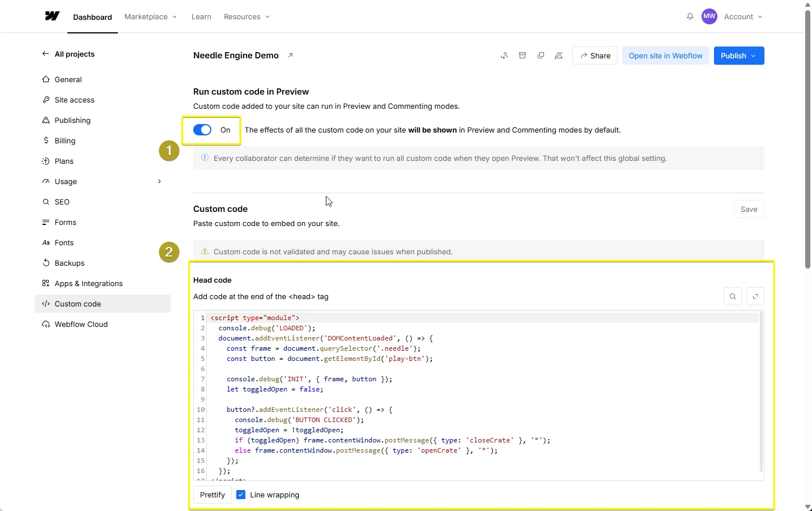812x511 pixels.
Task: Open the Publish button dropdown arrow
Action: [x=753, y=56]
